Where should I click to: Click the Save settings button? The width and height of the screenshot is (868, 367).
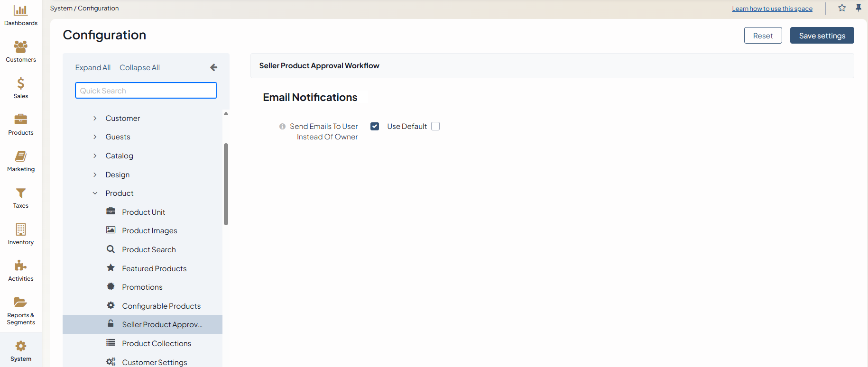coord(822,36)
